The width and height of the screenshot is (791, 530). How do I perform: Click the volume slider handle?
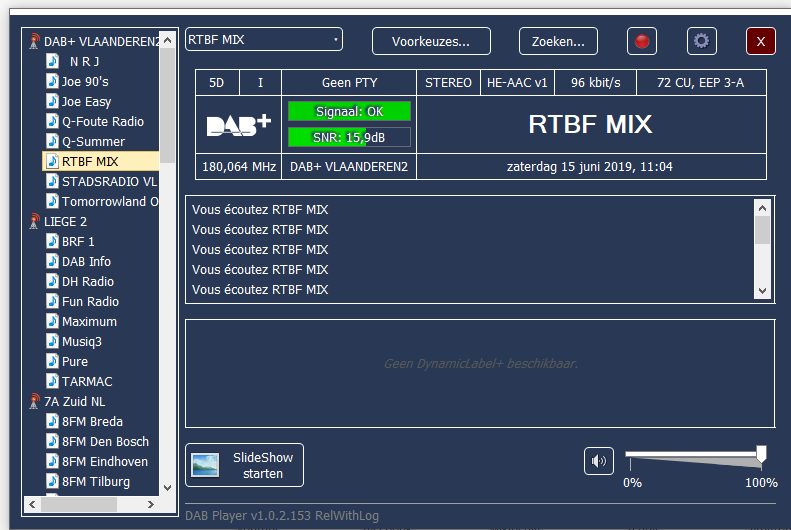761,454
